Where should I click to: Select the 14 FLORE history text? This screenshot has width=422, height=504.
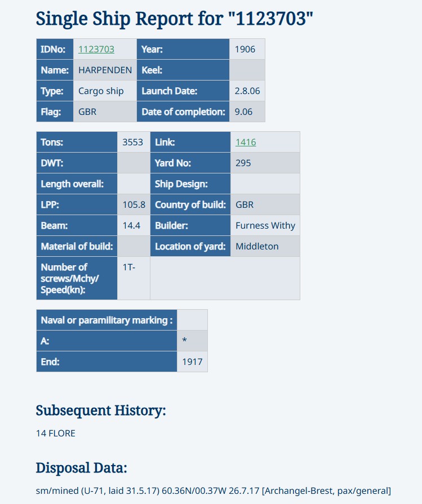[56, 434]
